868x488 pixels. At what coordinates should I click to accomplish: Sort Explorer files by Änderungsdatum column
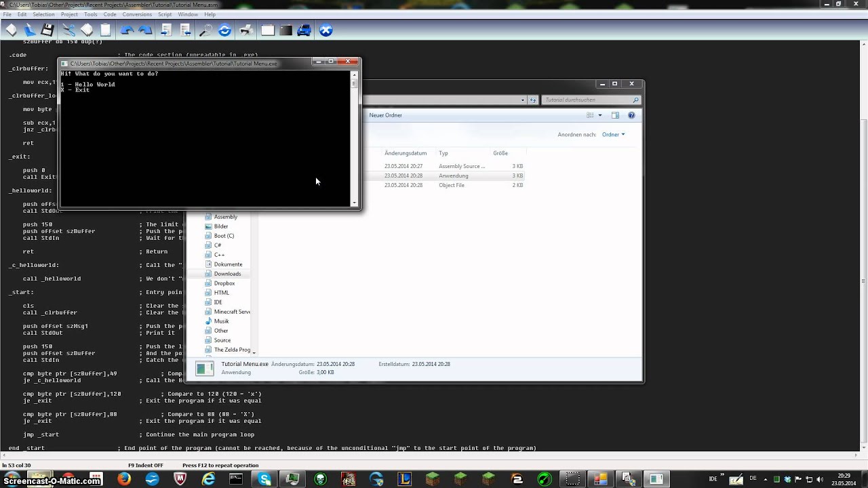pos(406,153)
